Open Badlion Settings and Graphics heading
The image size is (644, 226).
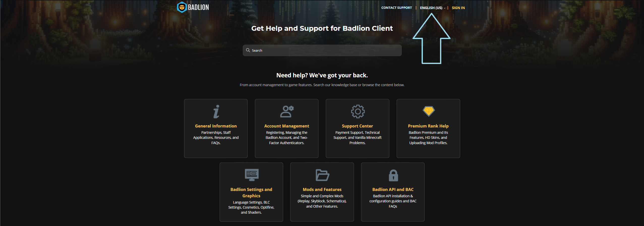point(251,192)
